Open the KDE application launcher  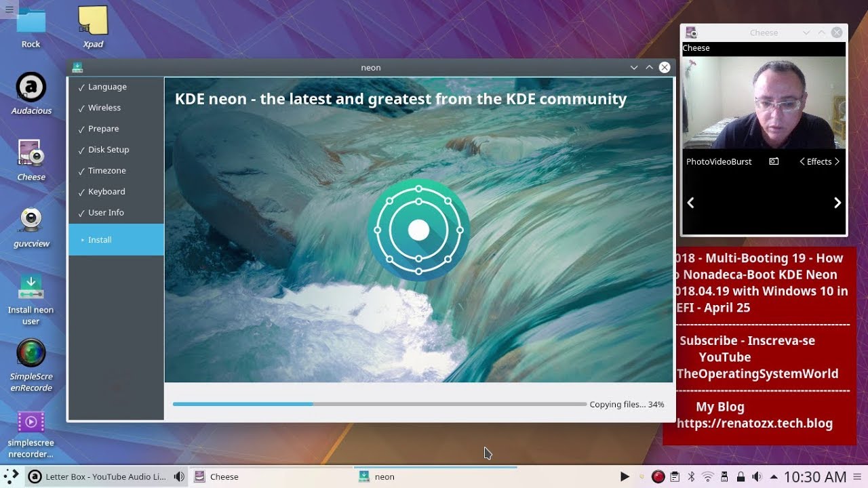[x=12, y=476]
